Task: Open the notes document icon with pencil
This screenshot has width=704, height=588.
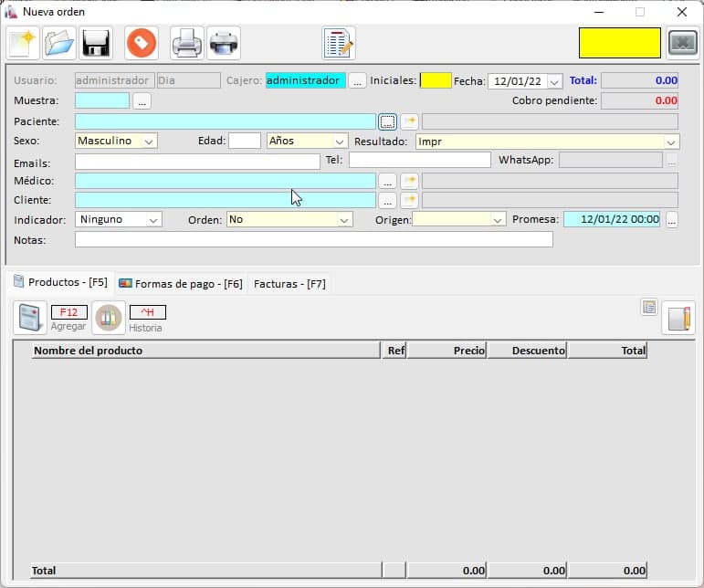Action: 338,43
